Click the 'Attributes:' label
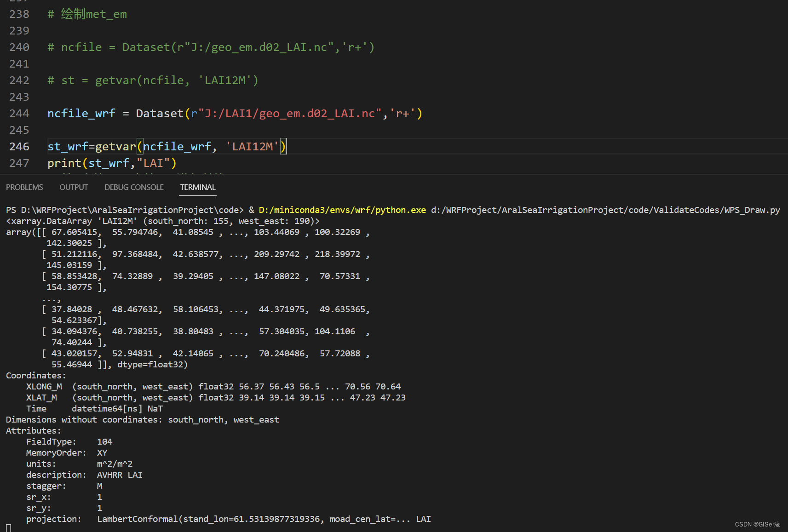 pyautogui.click(x=34, y=431)
